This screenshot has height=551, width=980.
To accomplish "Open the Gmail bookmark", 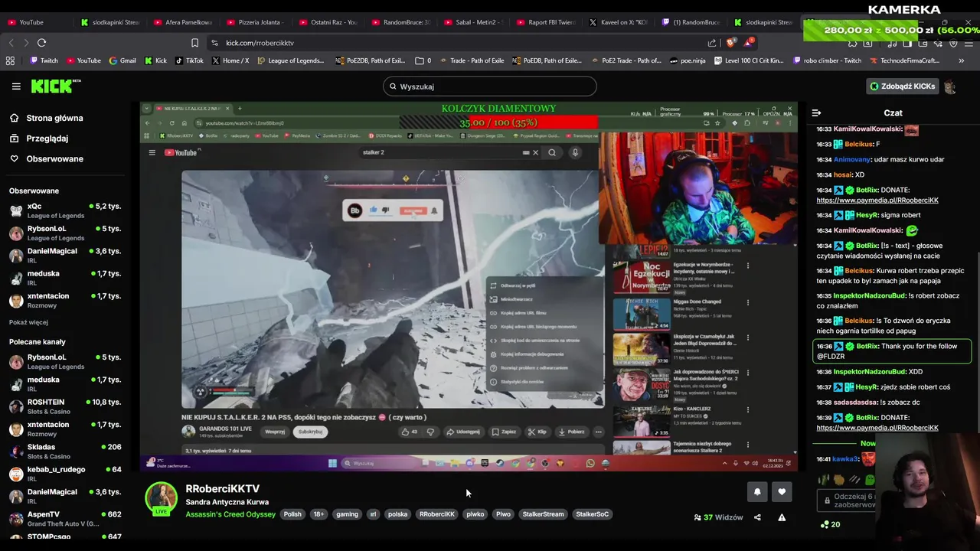I will click(x=122, y=60).
